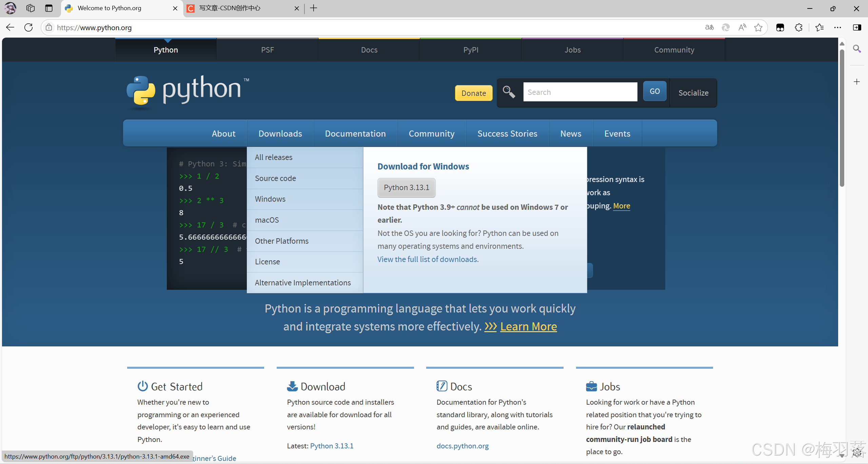Open the favorites list icon
This screenshot has height=464, width=868.
pos(820,27)
